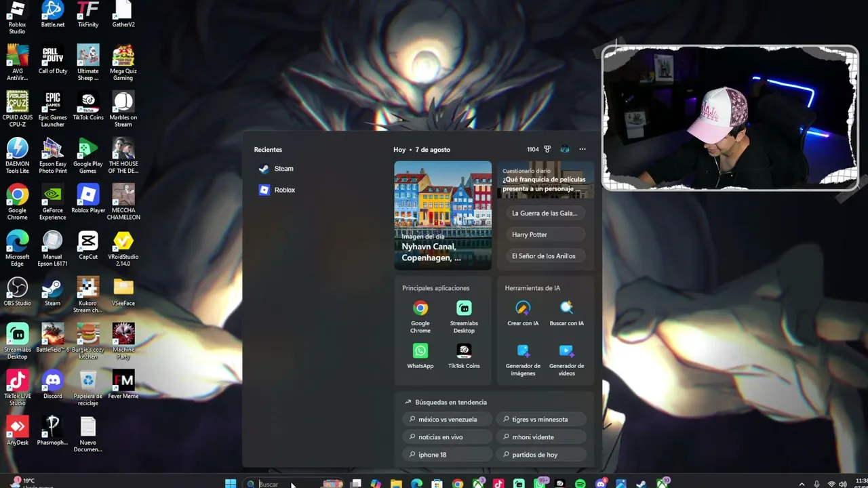The image size is (868, 488).
Task: Select the Battle.net desktop shortcut
Action: pyautogui.click(x=53, y=14)
